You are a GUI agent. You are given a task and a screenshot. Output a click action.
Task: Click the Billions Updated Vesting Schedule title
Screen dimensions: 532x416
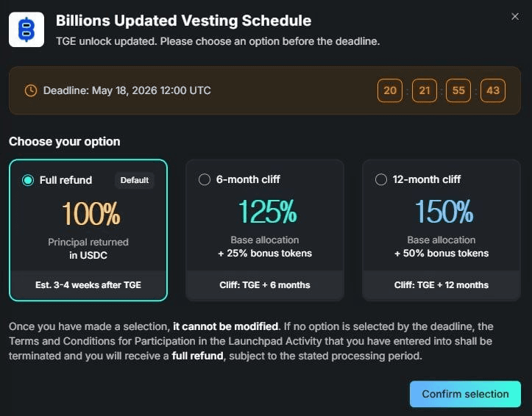183,21
